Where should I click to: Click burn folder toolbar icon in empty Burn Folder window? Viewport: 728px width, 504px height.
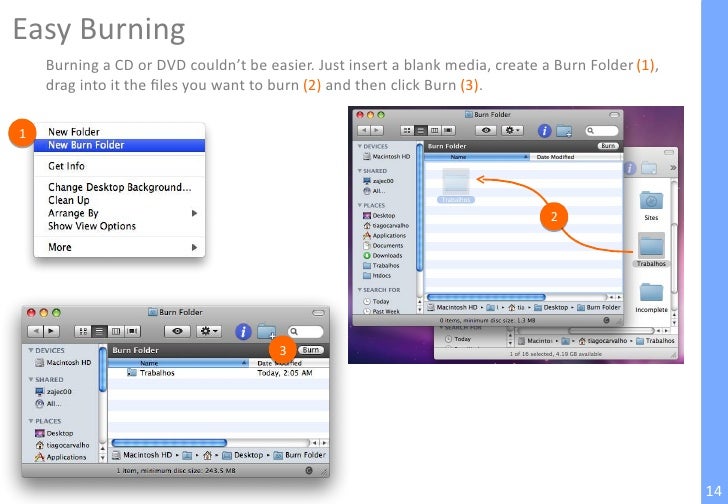click(564, 131)
